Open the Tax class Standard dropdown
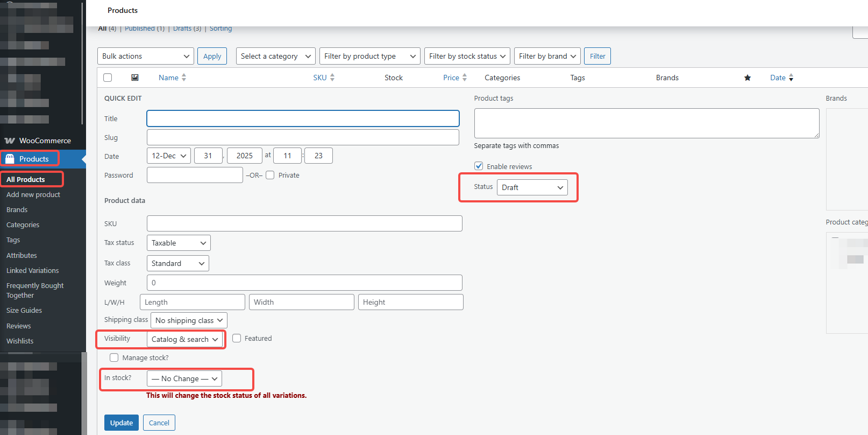This screenshot has height=435, width=868. (178, 263)
